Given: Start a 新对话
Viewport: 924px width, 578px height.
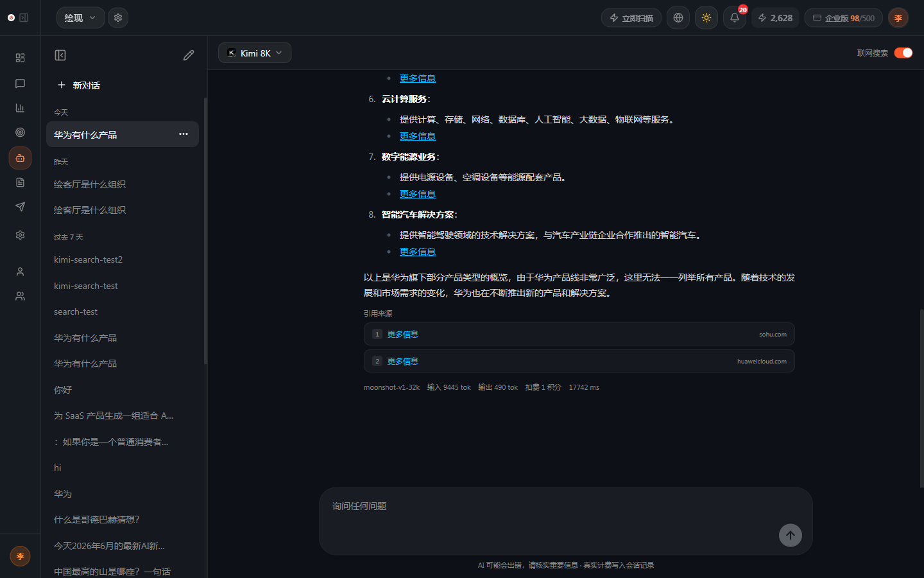Looking at the screenshot, I should tap(78, 85).
